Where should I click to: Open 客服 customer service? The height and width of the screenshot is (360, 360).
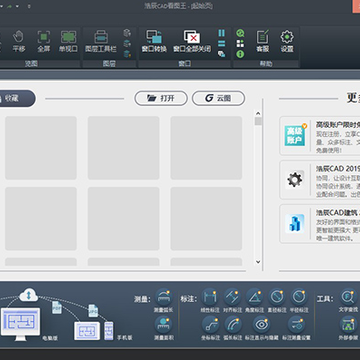coord(263,41)
